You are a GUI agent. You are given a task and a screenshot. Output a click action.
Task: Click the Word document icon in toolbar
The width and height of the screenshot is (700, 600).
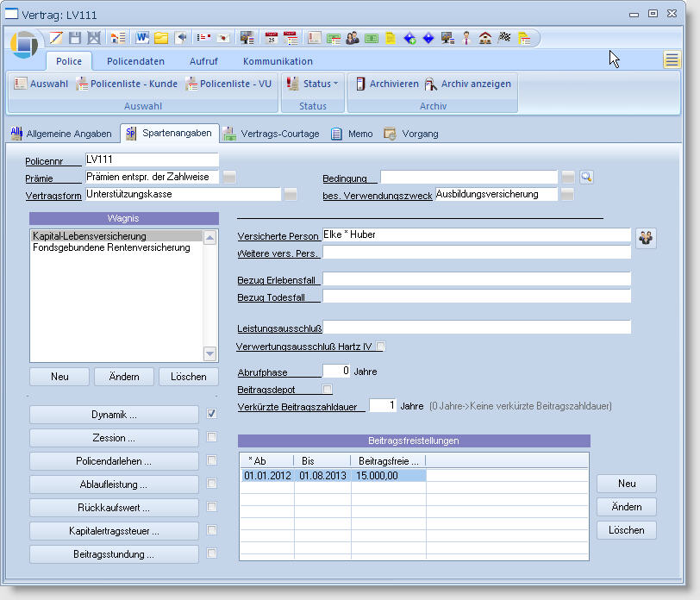pos(142,38)
